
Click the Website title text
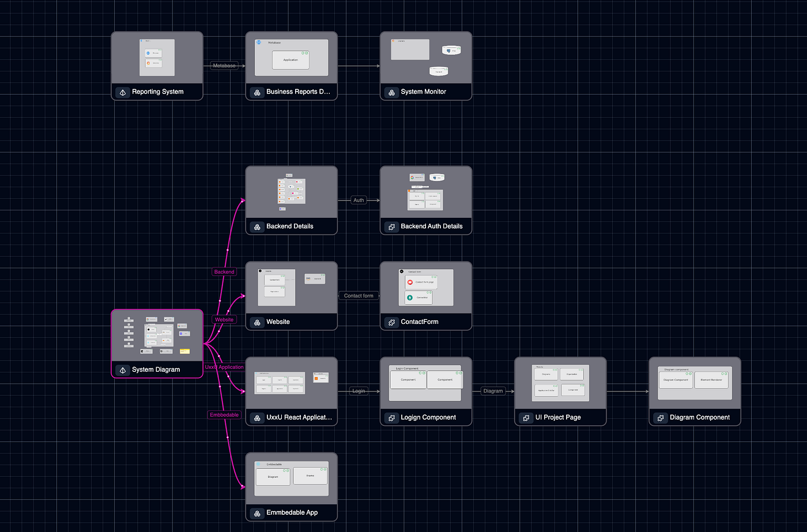click(x=278, y=322)
